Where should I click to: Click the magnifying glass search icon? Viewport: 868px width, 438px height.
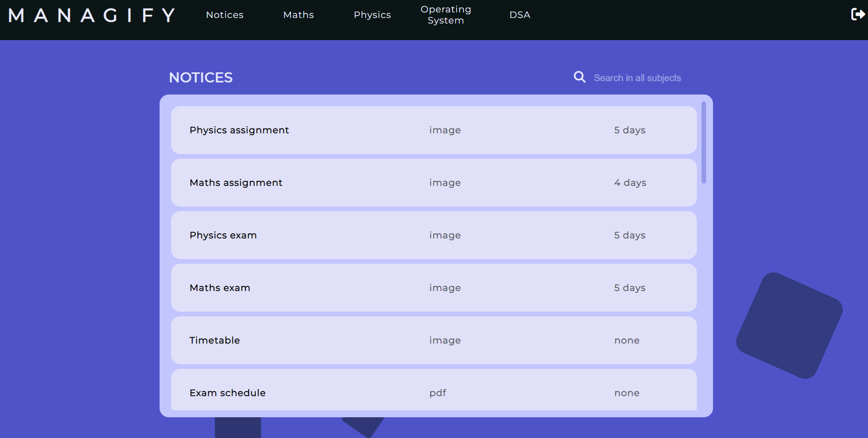tap(579, 77)
